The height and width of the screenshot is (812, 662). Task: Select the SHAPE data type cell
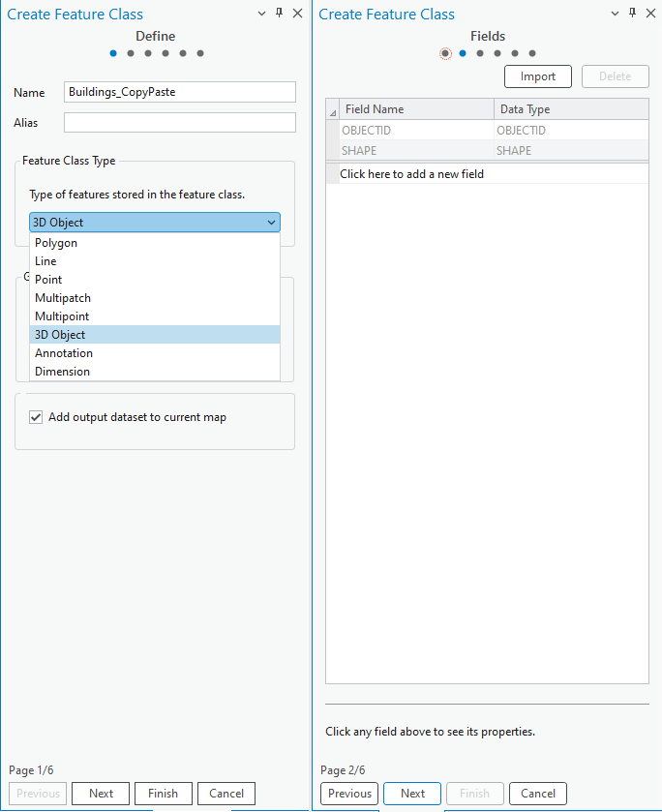tap(571, 151)
